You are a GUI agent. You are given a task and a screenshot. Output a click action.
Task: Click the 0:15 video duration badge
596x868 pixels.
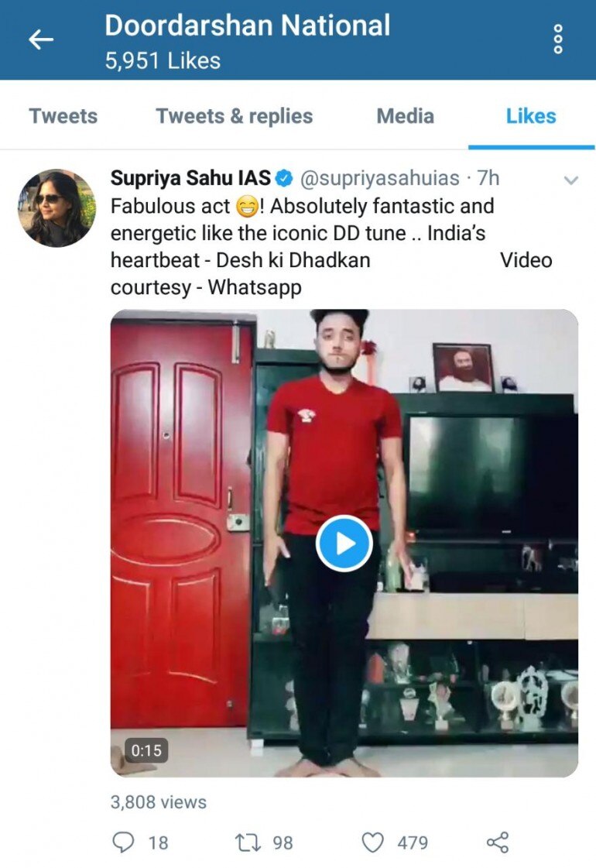[146, 750]
